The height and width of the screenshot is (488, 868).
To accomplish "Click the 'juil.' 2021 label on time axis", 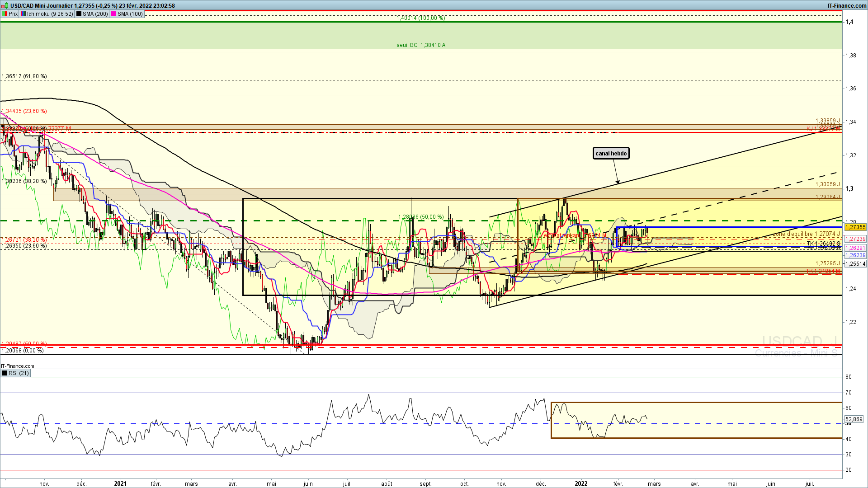I will tap(347, 483).
